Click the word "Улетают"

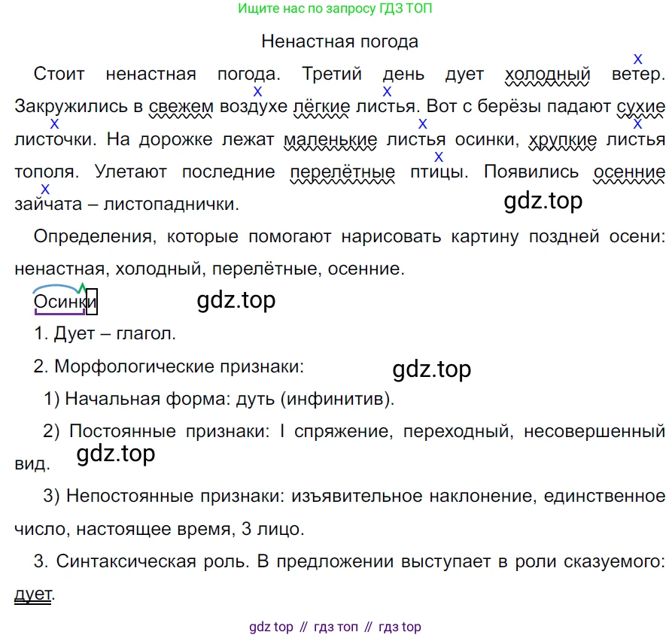pyautogui.click(x=131, y=172)
